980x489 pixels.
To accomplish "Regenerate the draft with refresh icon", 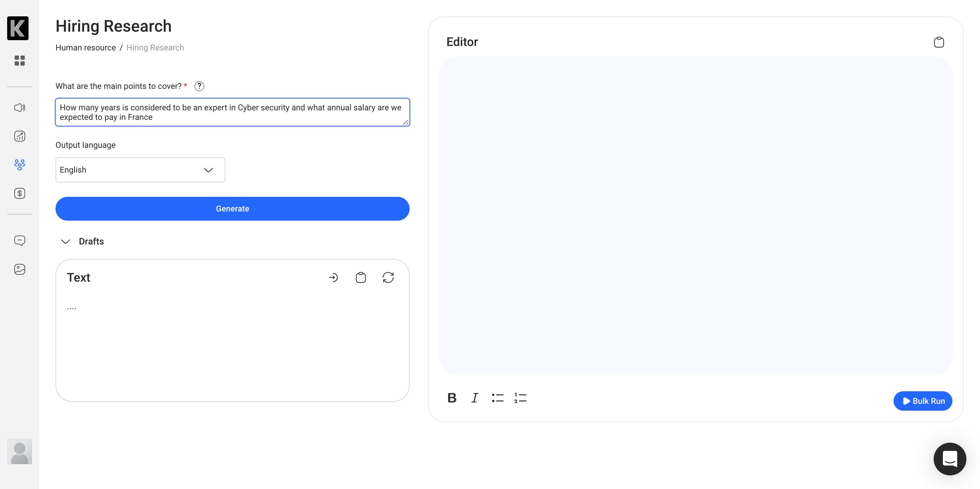I will click(388, 278).
